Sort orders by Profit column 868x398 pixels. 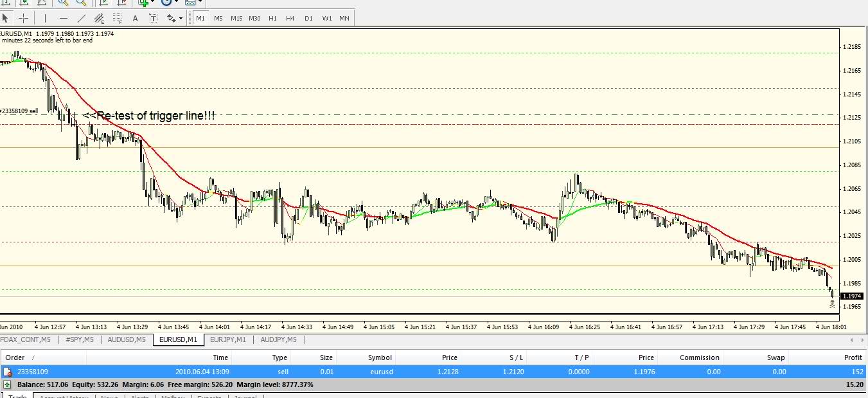coord(853,357)
